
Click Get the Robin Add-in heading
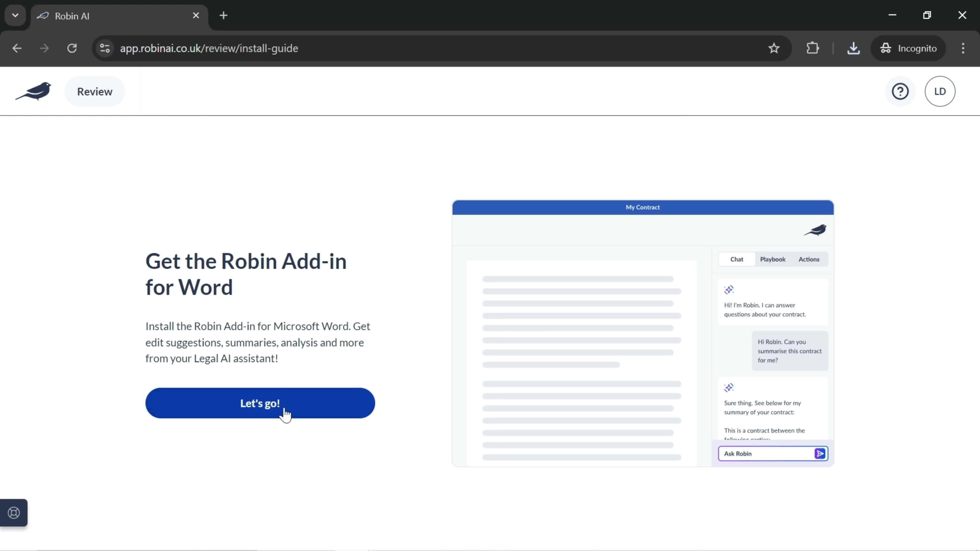(x=246, y=274)
